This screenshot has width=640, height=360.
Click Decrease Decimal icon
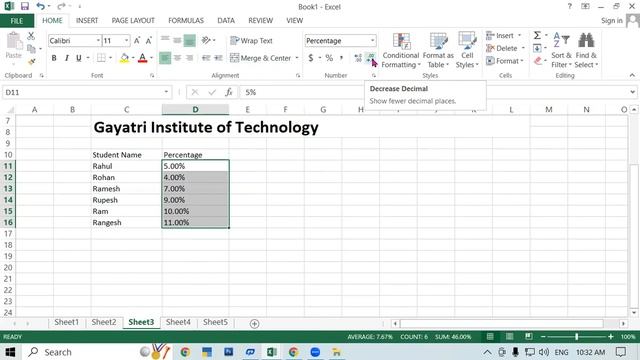click(370, 58)
